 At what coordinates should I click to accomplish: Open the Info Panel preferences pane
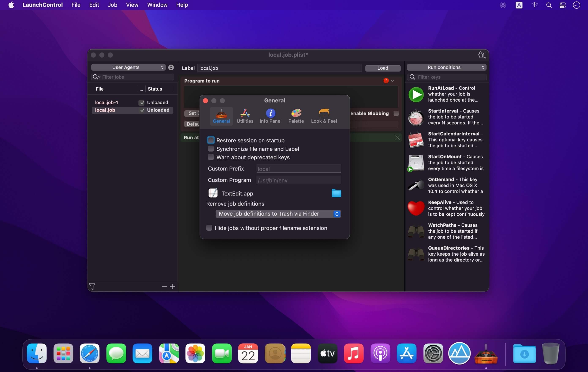click(270, 116)
